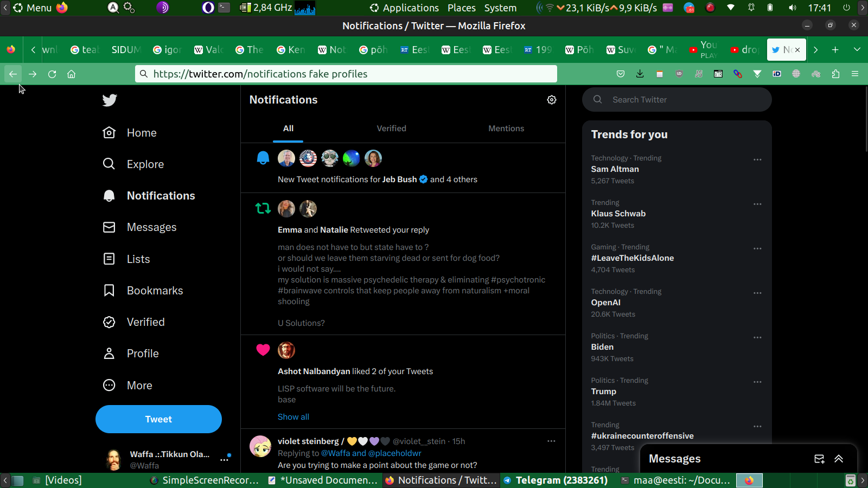Click the Show all link
The height and width of the screenshot is (488, 868).
pos(293,417)
